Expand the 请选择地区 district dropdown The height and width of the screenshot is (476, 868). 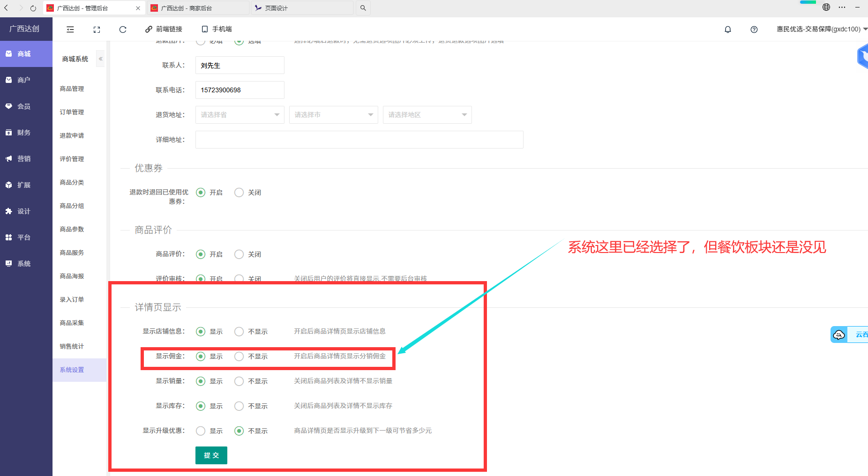point(427,115)
